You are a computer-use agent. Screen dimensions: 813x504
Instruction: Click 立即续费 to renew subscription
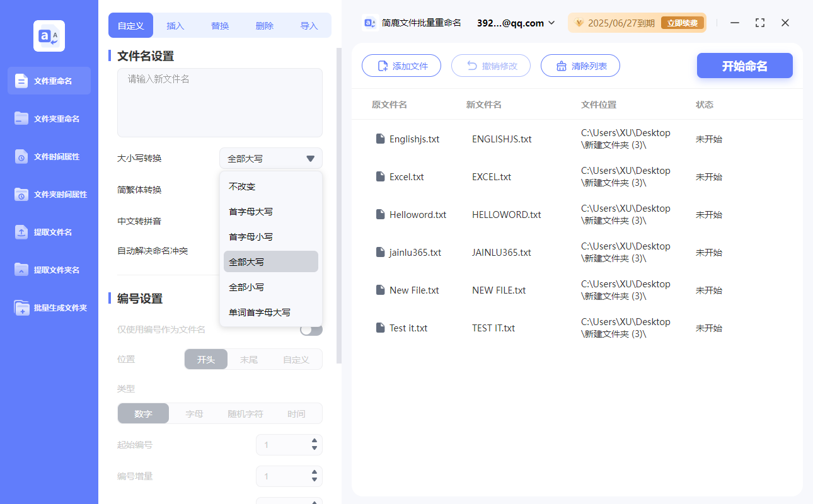click(683, 22)
